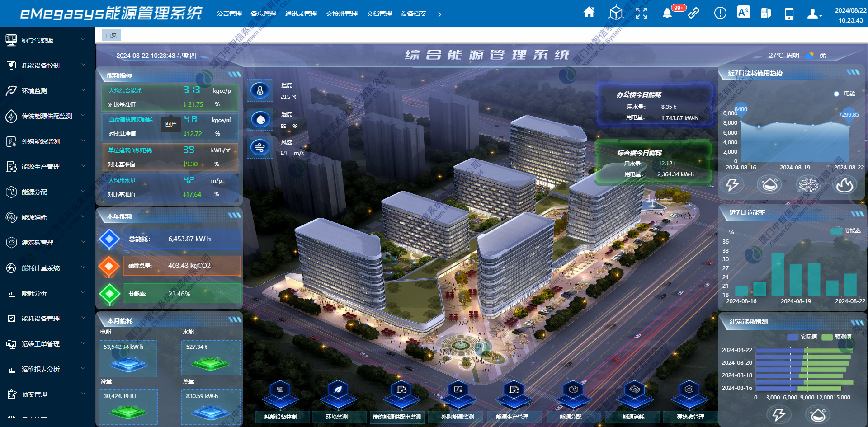Open 设备档案 top menu
Viewport: 868px width, 427px height.
click(414, 14)
